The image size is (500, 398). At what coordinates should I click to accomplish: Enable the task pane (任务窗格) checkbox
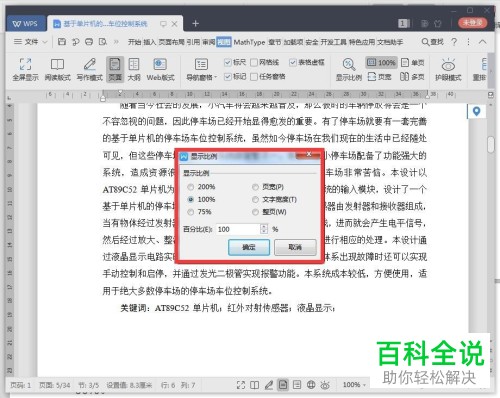point(254,77)
